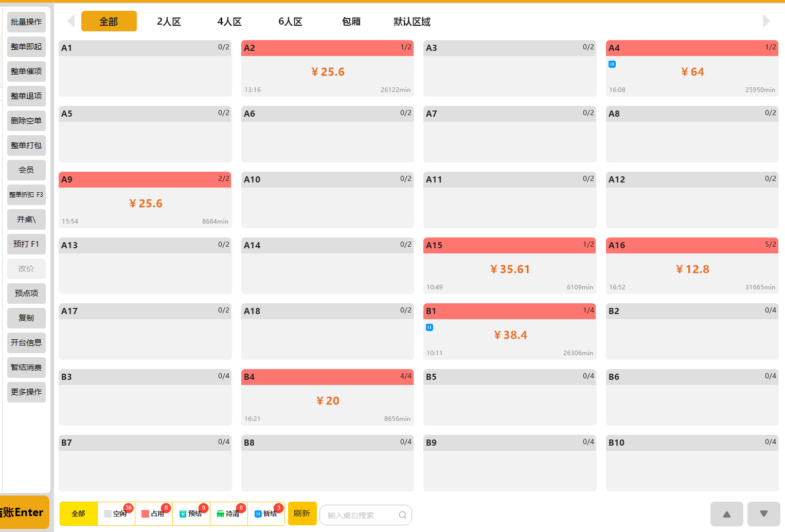Click the page-up triangle button
This screenshot has width=785, height=532.
(727, 514)
